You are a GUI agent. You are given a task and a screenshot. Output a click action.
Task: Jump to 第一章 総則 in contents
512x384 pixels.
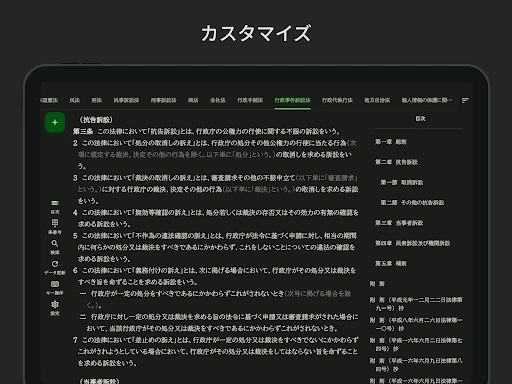click(391, 142)
